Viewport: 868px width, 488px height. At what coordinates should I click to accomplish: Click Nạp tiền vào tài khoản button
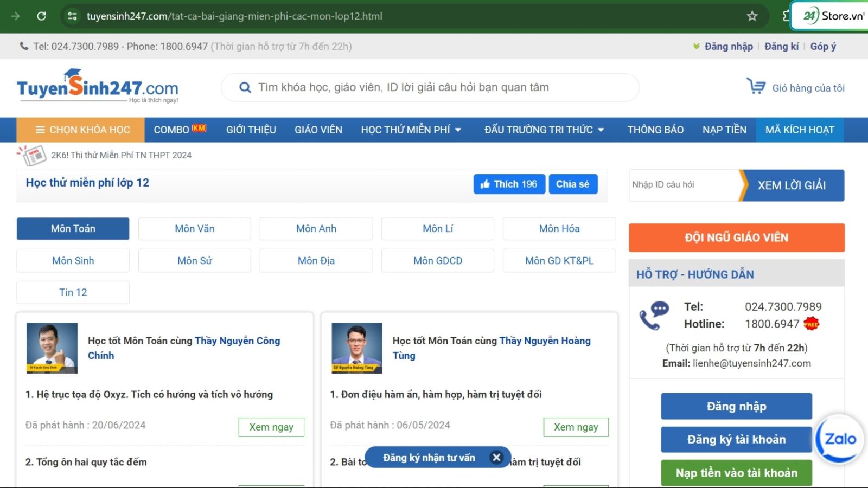pyautogui.click(x=736, y=473)
